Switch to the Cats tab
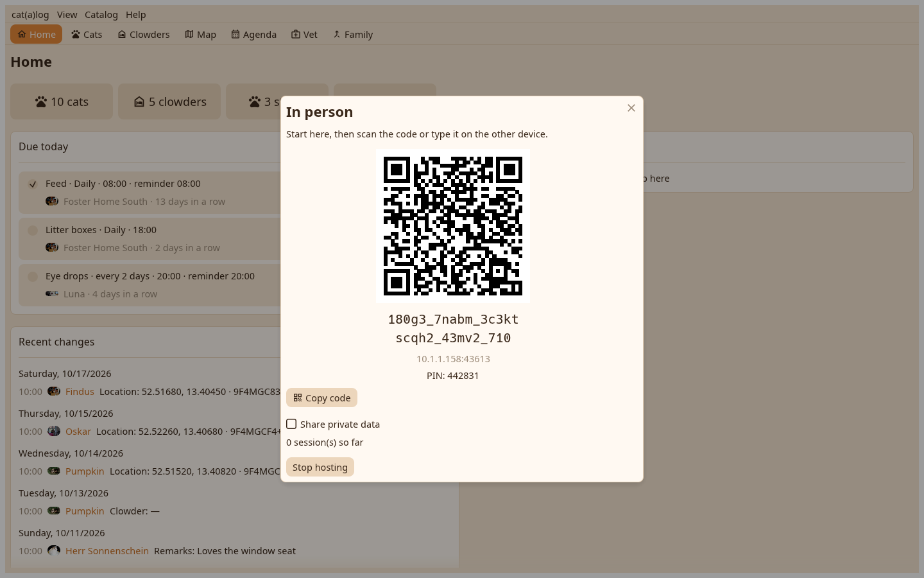 (87, 34)
